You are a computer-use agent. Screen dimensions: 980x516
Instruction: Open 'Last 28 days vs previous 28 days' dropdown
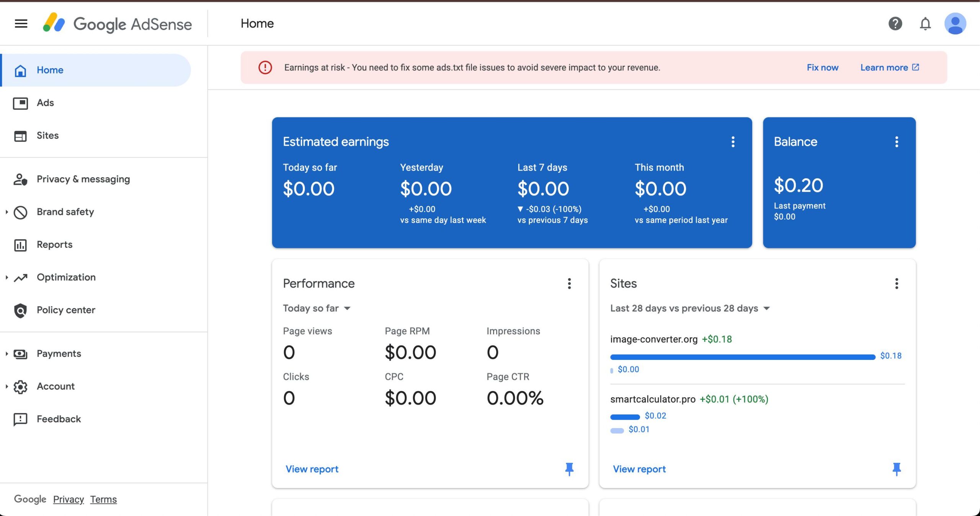coord(690,308)
